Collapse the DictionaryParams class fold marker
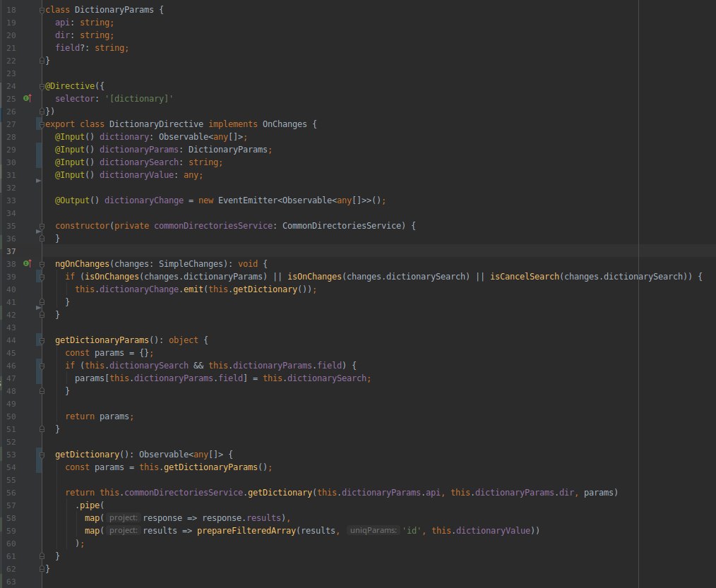The height and width of the screenshot is (588, 716). click(42, 10)
